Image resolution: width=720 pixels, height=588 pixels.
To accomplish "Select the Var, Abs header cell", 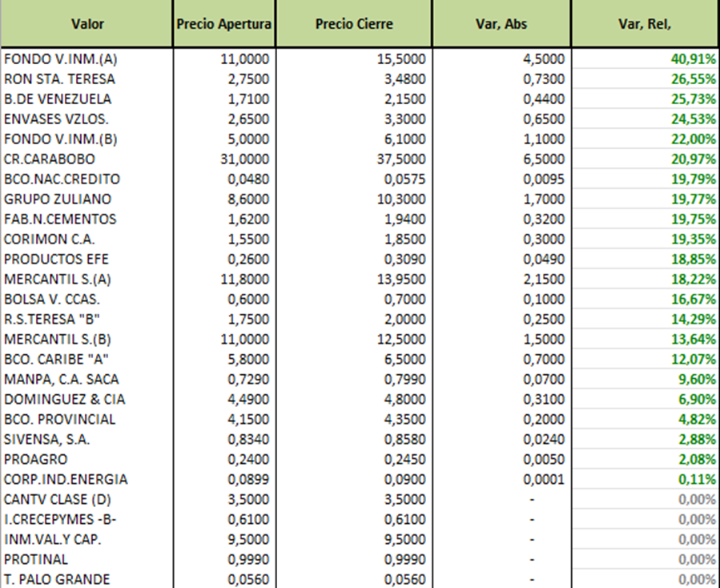I will click(x=501, y=24).
